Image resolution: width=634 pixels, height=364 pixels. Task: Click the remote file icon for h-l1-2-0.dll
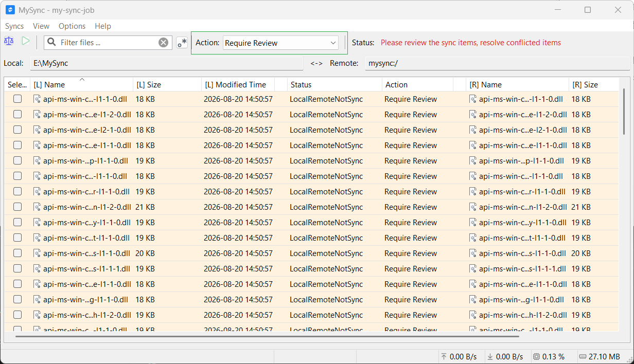pyautogui.click(x=473, y=315)
